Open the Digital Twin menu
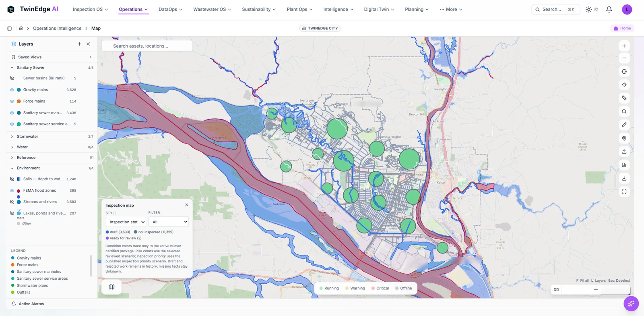644x316 pixels. 379,9
